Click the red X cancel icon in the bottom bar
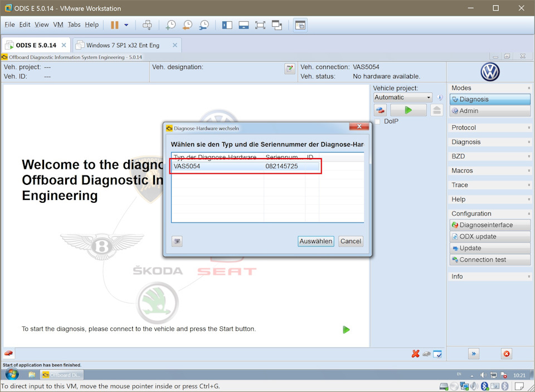535x392 pixels. point(415,354)
